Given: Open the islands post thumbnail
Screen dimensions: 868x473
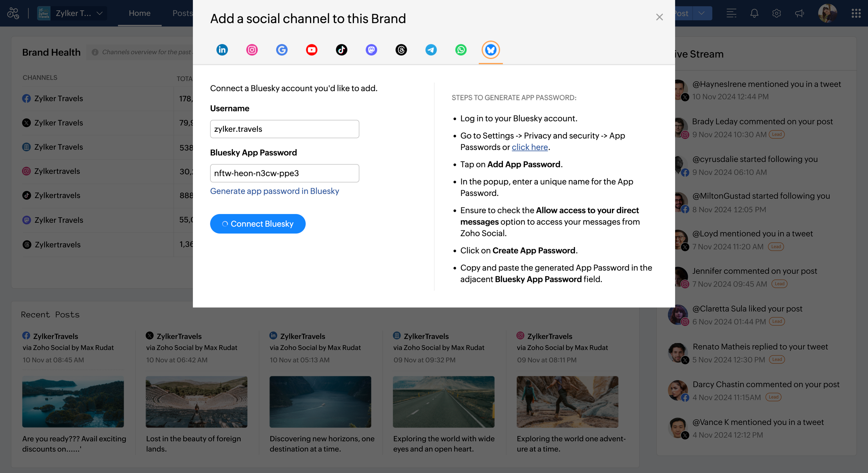Looking at the screenshot, I should (x=73, y=402).
